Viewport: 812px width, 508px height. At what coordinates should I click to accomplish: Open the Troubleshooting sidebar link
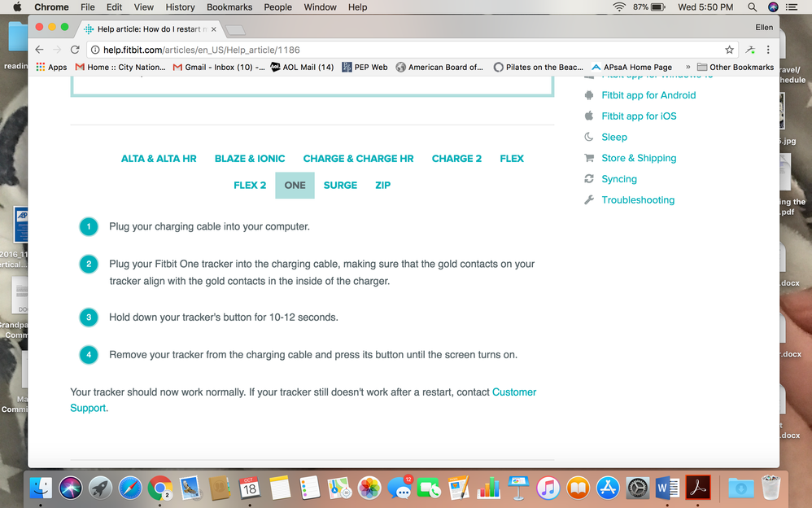(x=637, y=200)
